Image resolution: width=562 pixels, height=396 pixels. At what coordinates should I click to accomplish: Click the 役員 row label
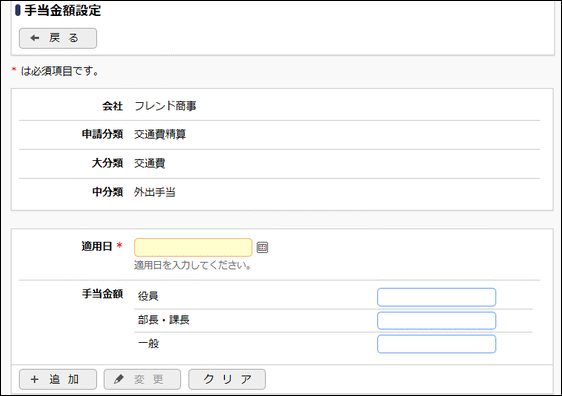(x=148, y=296)
